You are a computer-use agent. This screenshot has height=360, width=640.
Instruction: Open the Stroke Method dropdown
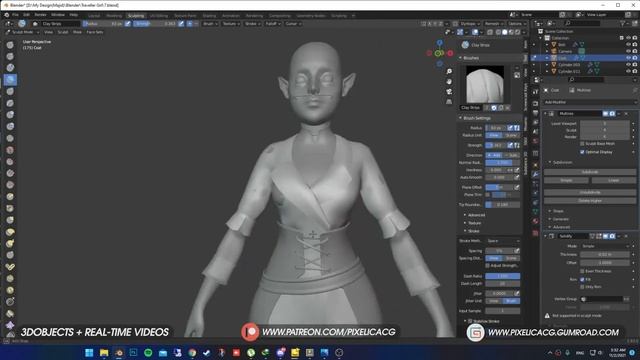tap(503, 241)
